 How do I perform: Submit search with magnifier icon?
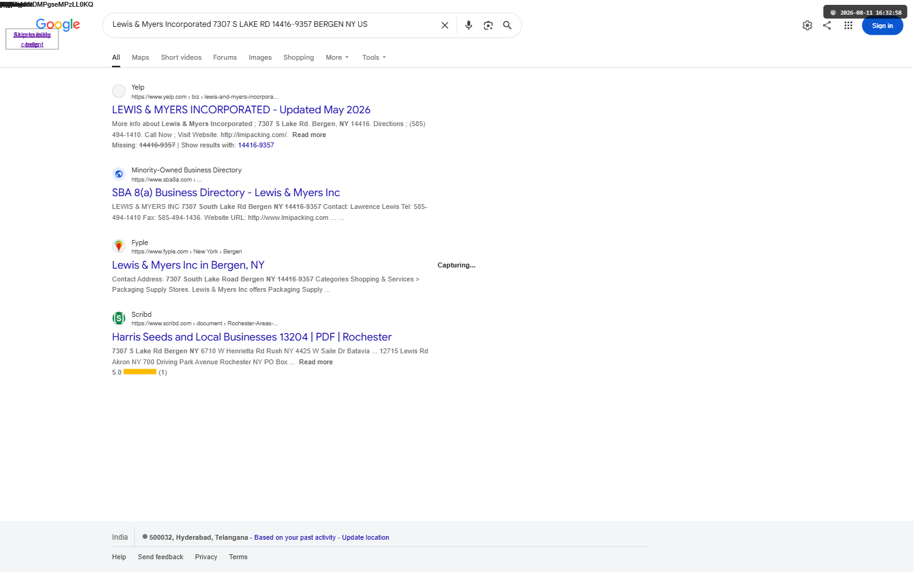(x=507, y=25)
